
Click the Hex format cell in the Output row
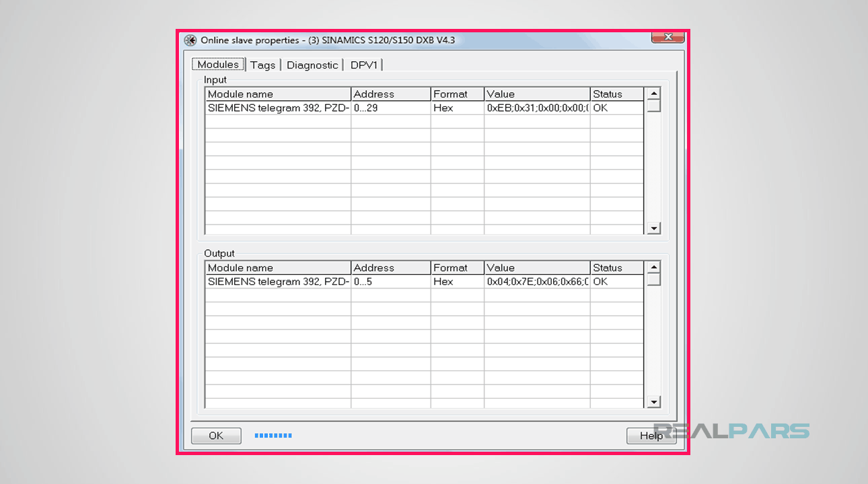point(458,282)
